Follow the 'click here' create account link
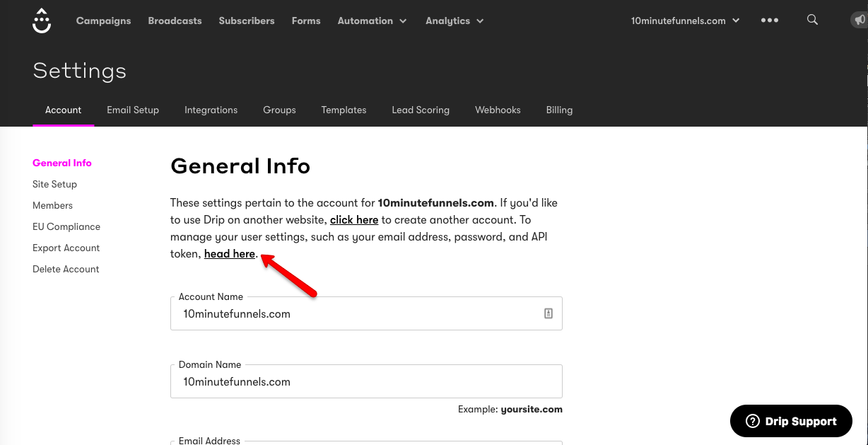Viewport: 868px width, 445px height. (x=354, y=220)
